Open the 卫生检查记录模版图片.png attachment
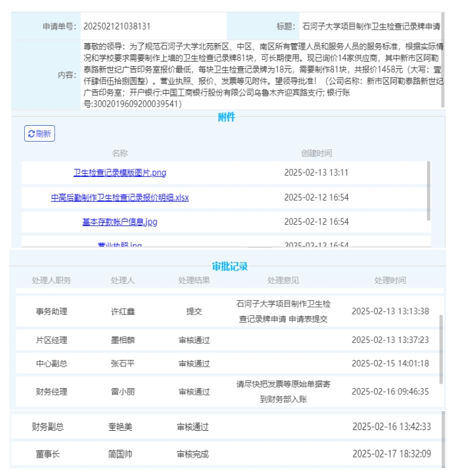This screenshot has width=454, height=476. point(119,173)
